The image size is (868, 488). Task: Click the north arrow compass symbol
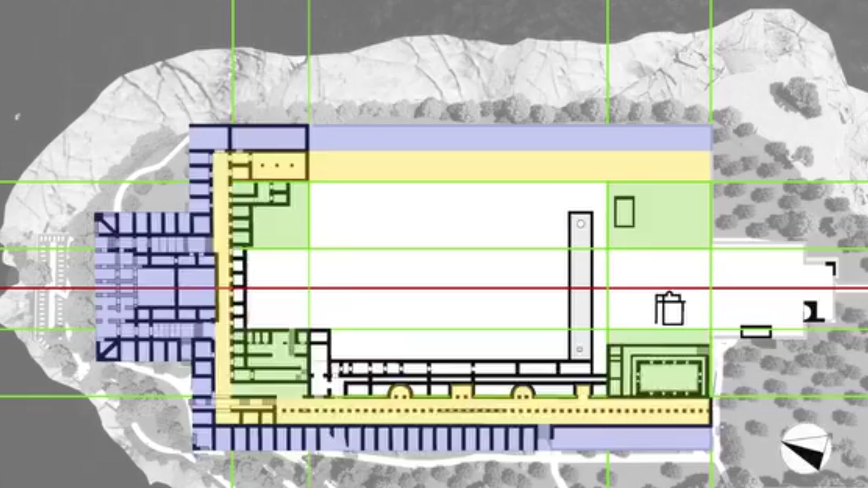coord(806,448)
